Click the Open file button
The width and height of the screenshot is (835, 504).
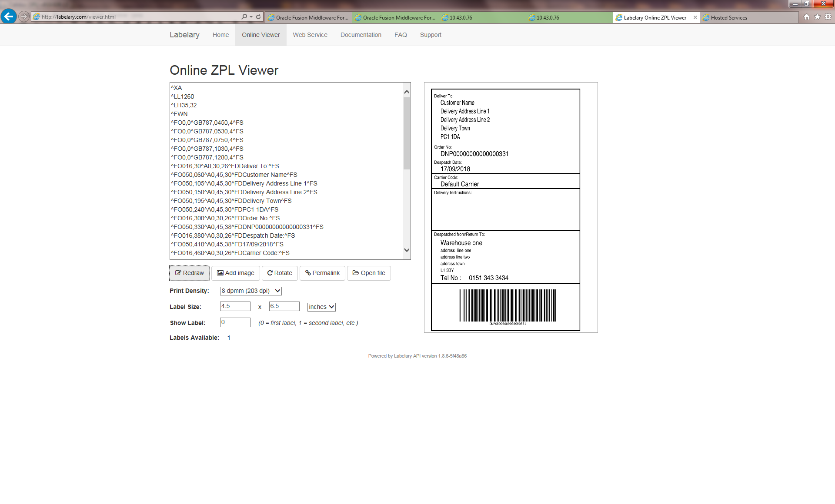tap(369, 273)
